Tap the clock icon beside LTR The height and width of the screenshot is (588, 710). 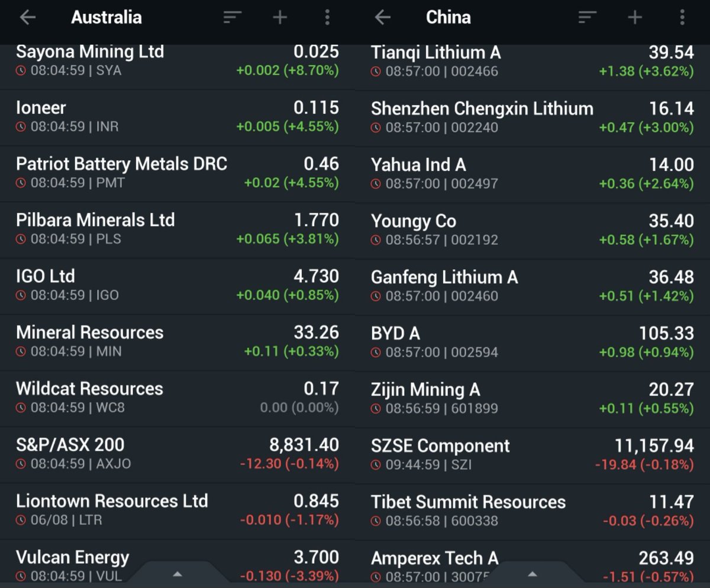pyautogui.click(x=21, y=520)
